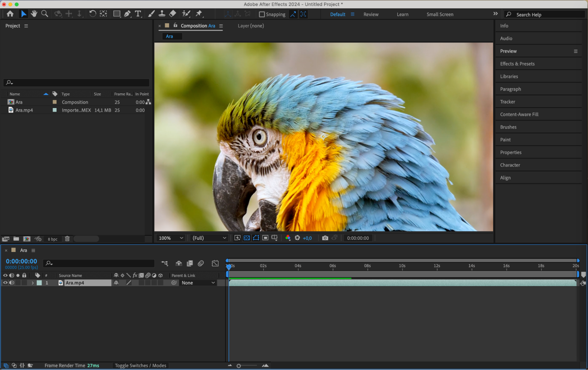588x370 pixels.
Task: Select the Rotation tool
Action: pos(92,14)
